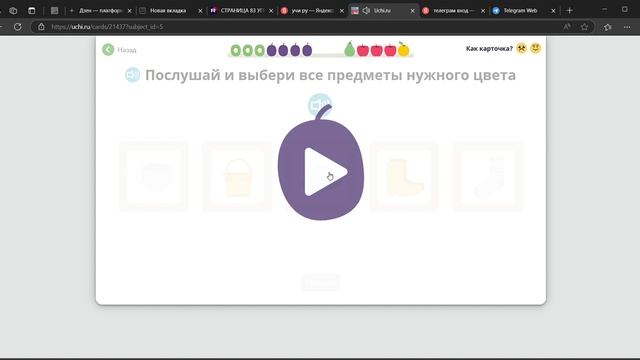Click the last purple plum progress marker
640x360 pixels.
(307, 50)
